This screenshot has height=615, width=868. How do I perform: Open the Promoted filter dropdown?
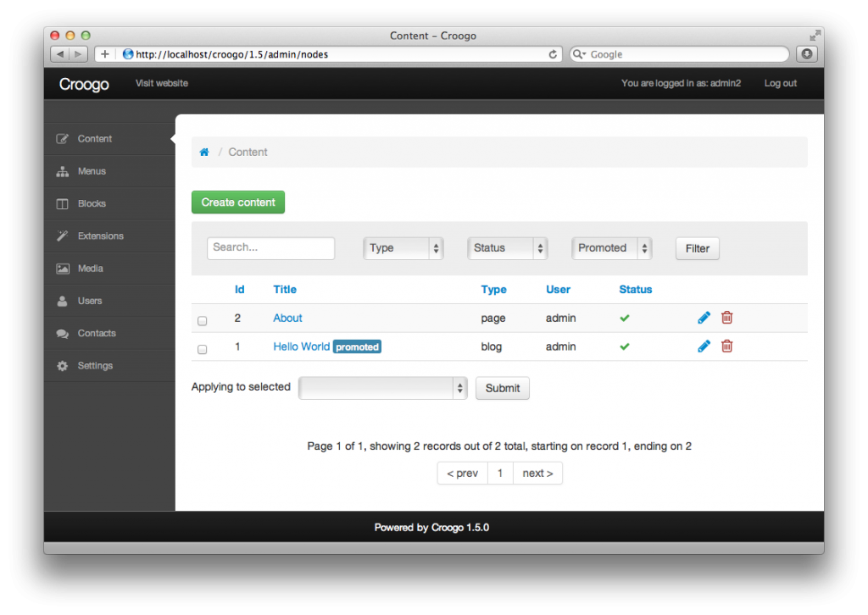click(x=612, y=247)
